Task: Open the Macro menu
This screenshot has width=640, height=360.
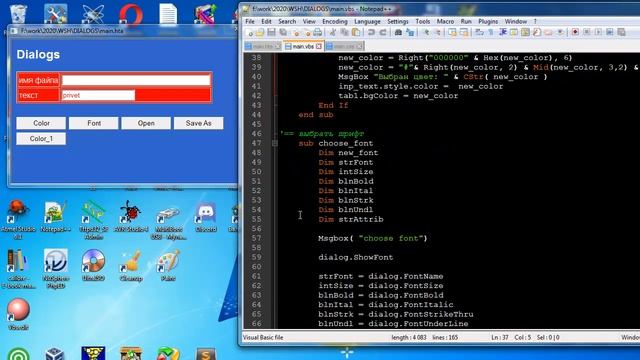Action: click(x=445, y=21)
